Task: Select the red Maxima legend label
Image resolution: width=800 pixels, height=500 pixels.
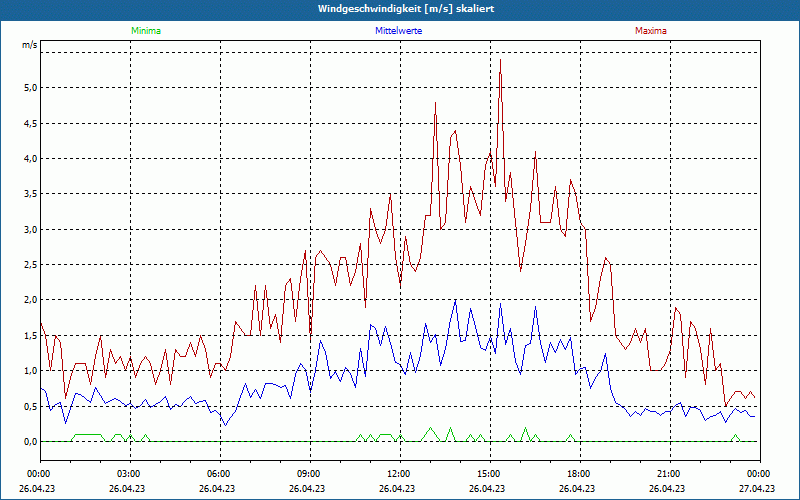Action: click(651, 31)
